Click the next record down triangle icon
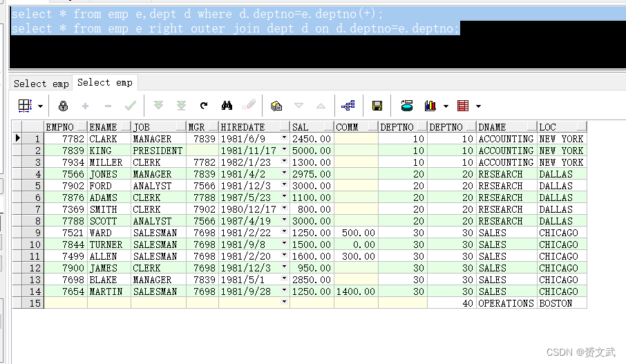This screenshot has width=626, height=364. [298, 106]
